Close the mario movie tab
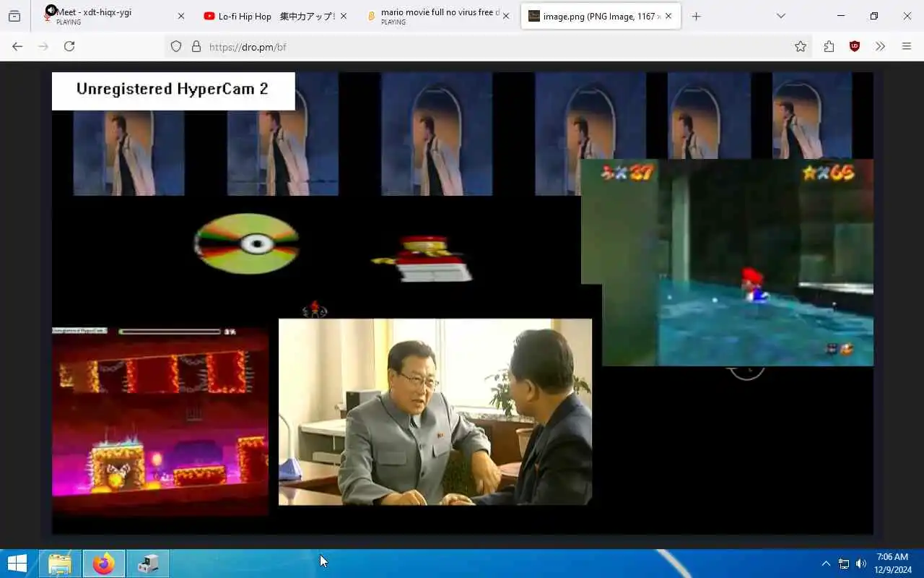Screen dimensions: 924x578 click(505, 16)
